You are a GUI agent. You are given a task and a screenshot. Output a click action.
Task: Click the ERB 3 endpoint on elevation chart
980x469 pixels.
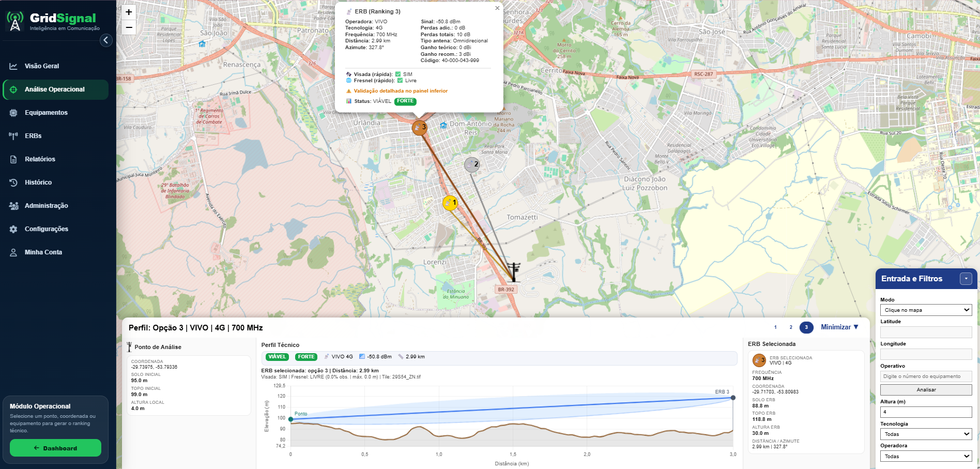733,398
